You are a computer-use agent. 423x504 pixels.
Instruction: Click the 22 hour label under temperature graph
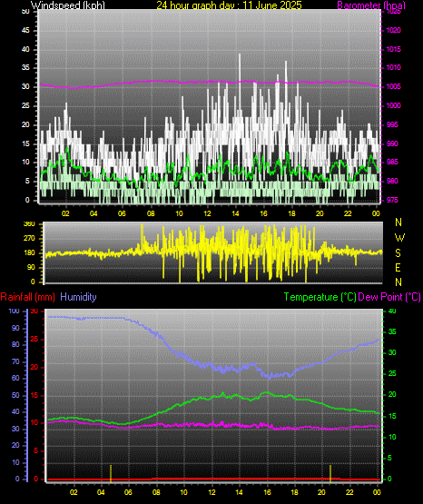(x=349, y=492)
